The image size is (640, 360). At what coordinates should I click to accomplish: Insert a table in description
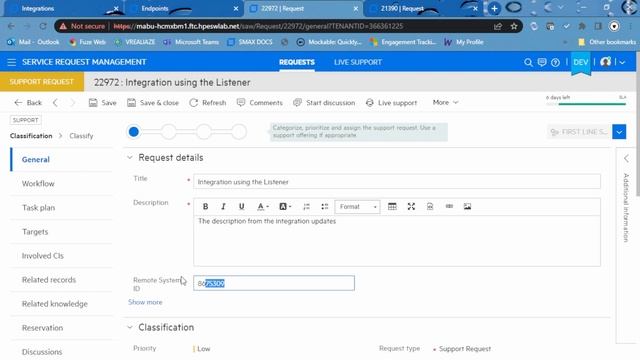pos(392,207)
